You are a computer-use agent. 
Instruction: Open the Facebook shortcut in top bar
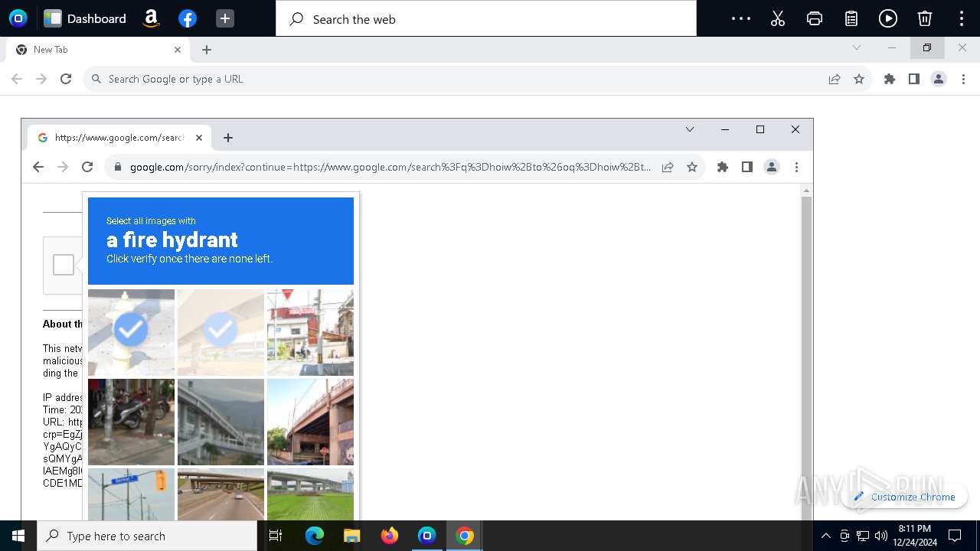[x=188, y=18]
